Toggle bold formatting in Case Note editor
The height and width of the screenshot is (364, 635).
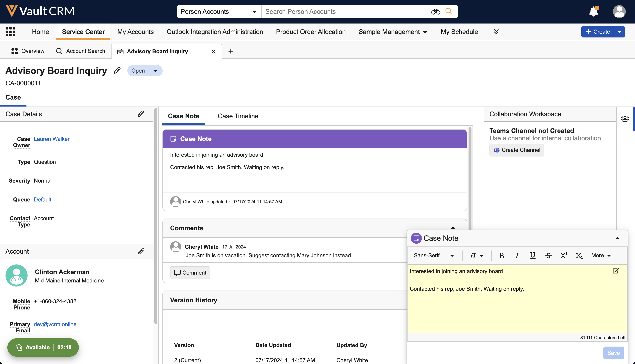point(501,255)
